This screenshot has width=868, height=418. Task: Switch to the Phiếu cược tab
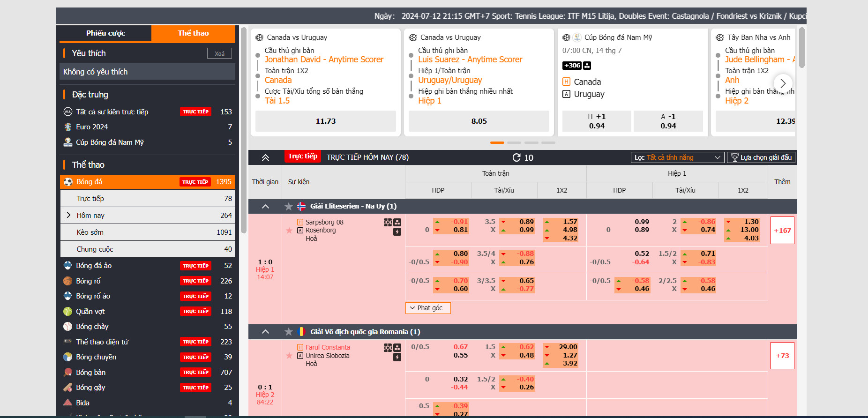pos(105,33)
